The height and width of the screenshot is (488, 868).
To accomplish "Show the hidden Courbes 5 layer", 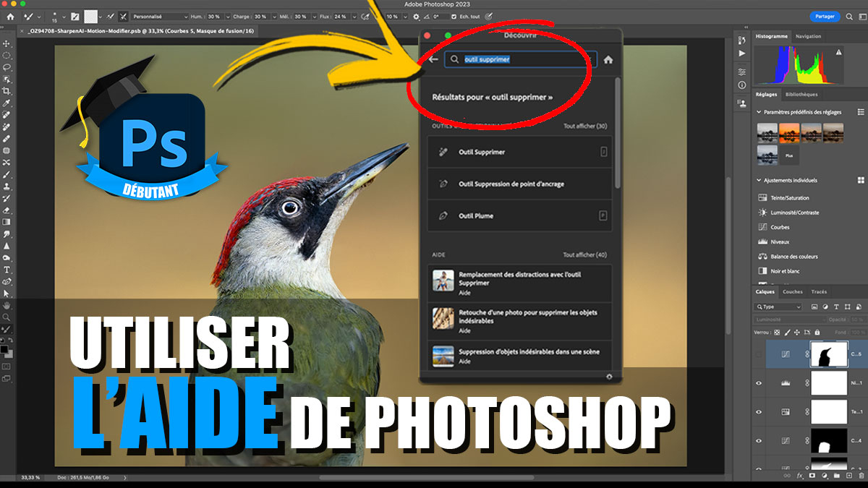I will 759,354.
